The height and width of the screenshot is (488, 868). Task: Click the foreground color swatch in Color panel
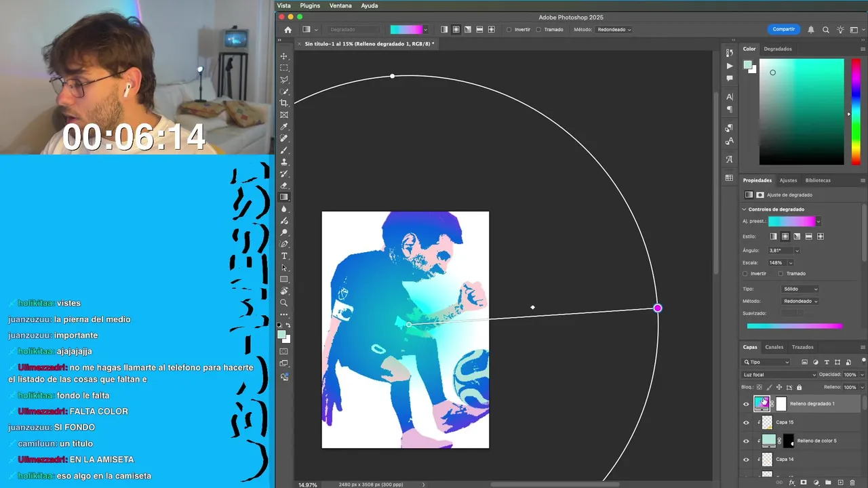[747, 64]
